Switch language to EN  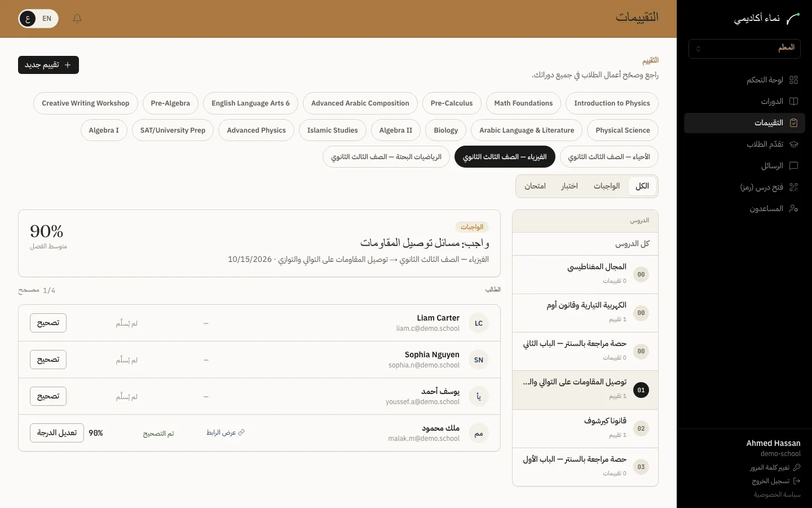(x=47, y=19)
